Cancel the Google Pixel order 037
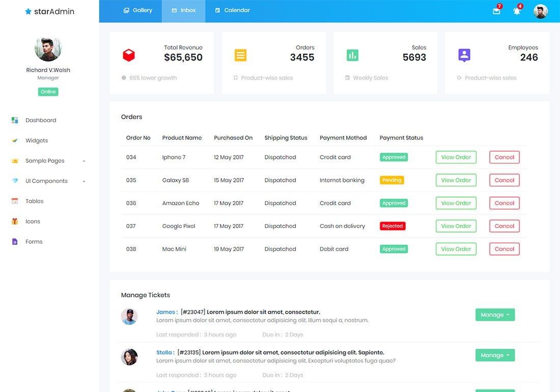The image size is (560, 392). (504, 226)
